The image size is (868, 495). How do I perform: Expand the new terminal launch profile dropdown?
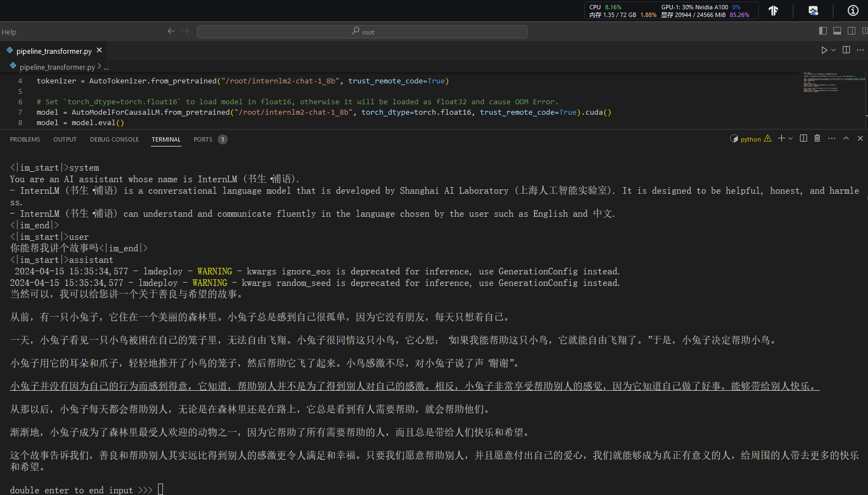click(791, 139)
